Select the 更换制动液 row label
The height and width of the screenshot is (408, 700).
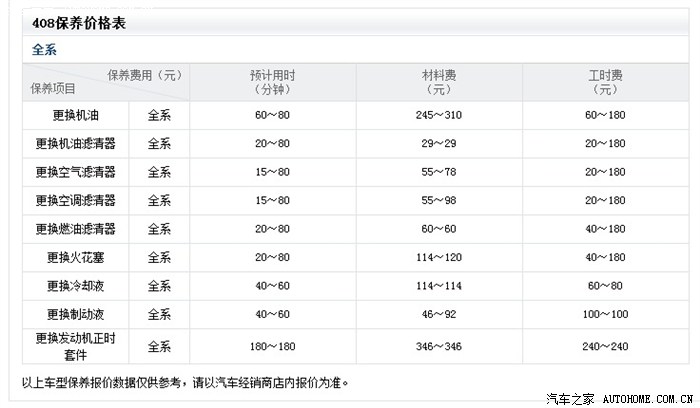pos(75,315)
